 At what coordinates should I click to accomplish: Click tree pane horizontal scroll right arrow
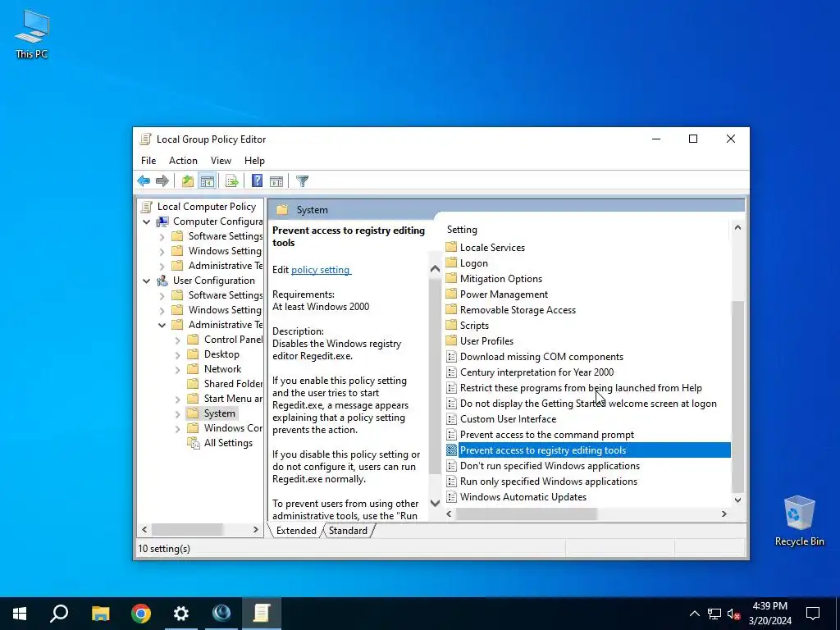256,529
